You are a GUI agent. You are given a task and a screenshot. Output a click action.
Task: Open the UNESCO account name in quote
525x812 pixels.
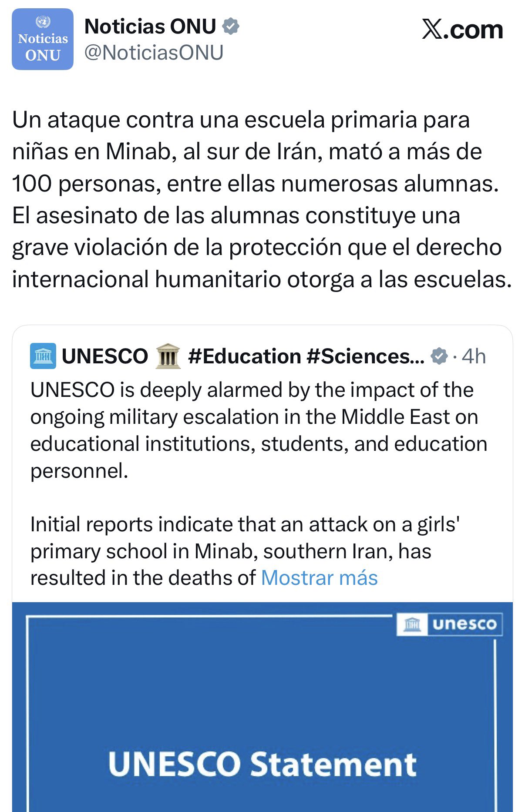point(105,356)
